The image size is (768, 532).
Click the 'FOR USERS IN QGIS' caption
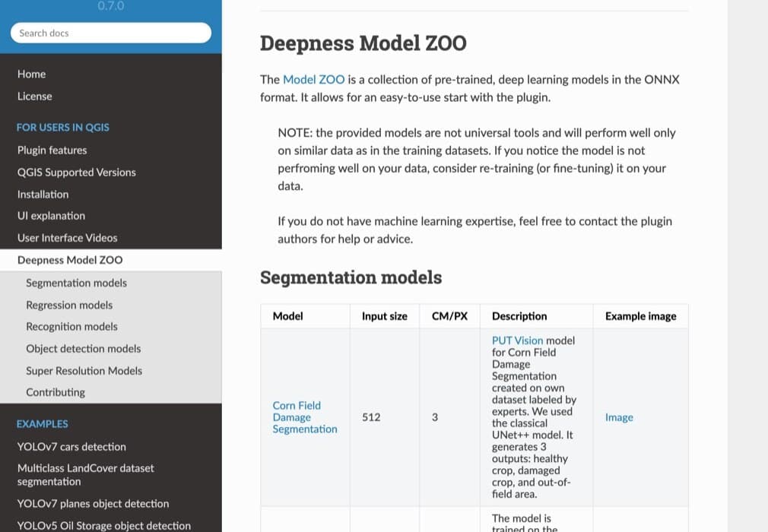tap(62, 127)
